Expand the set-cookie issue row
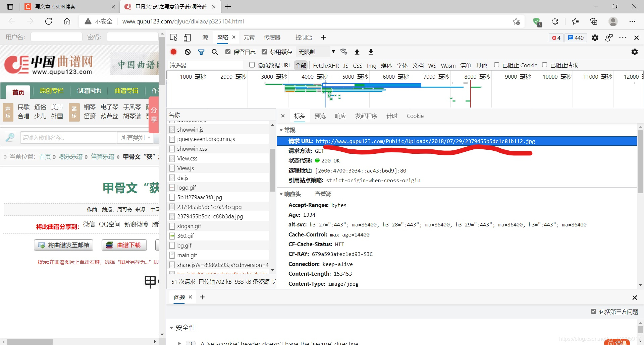 pyautogui.click(x=179, y=343)
